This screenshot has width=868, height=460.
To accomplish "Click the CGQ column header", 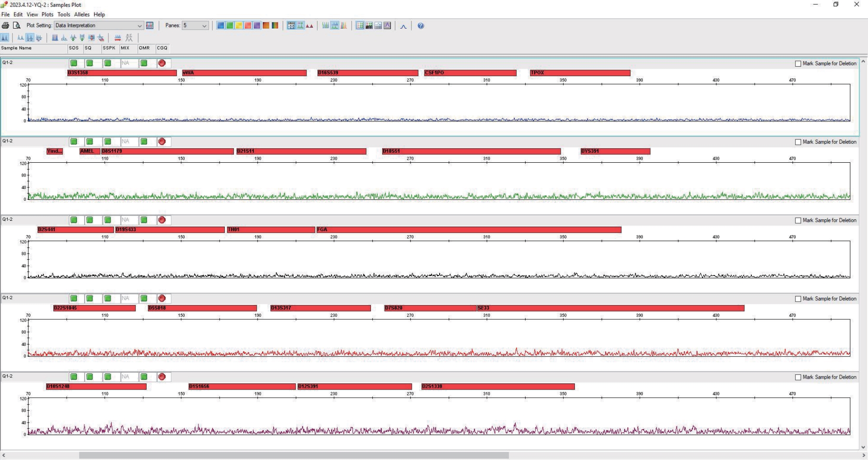I will click(163, 48).
